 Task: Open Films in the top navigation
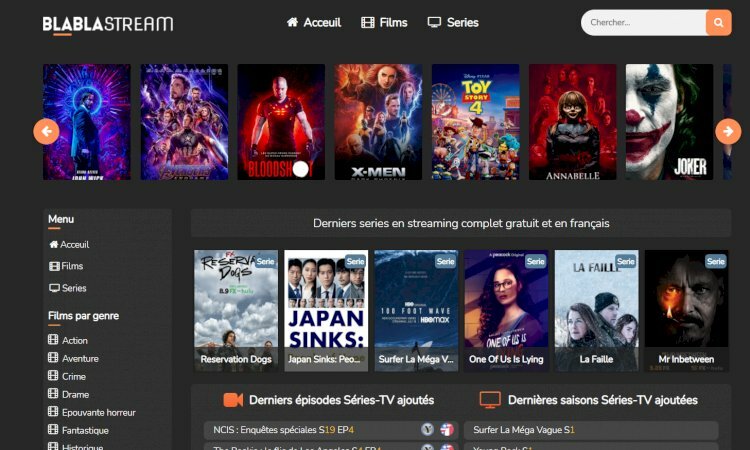[384, 22]
